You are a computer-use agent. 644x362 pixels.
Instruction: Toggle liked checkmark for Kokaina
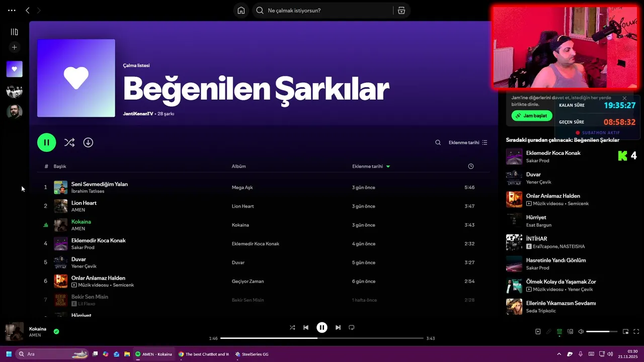(x=56, y=331)
